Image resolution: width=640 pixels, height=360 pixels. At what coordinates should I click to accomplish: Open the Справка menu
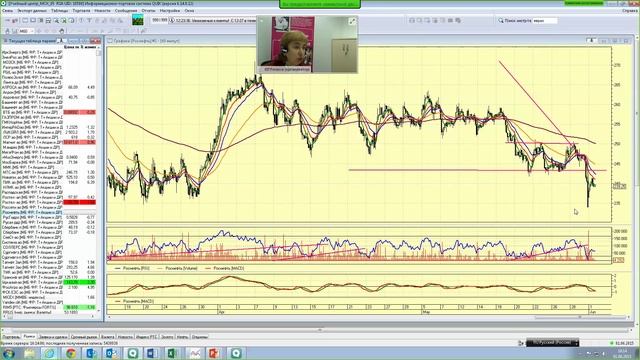[x=630, y=11]
